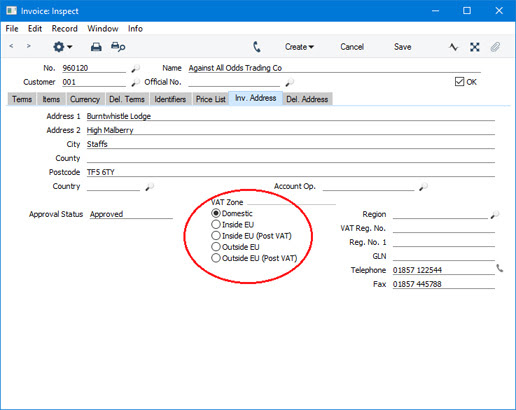Viewport: 516px width, 410px height.
Task: Click the Customer number field
Action: pos(94,82)
